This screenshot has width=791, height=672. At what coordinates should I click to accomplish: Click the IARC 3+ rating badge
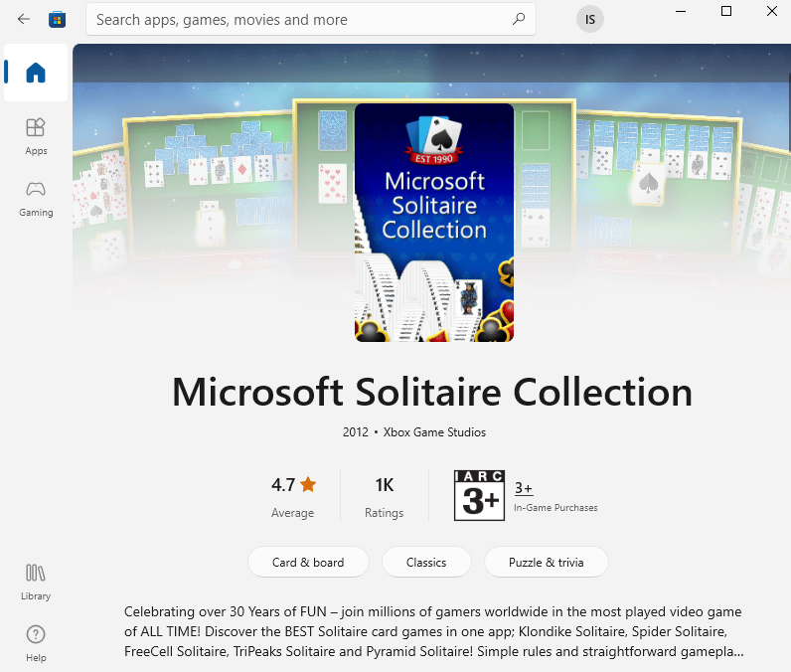tap(479, 495)
